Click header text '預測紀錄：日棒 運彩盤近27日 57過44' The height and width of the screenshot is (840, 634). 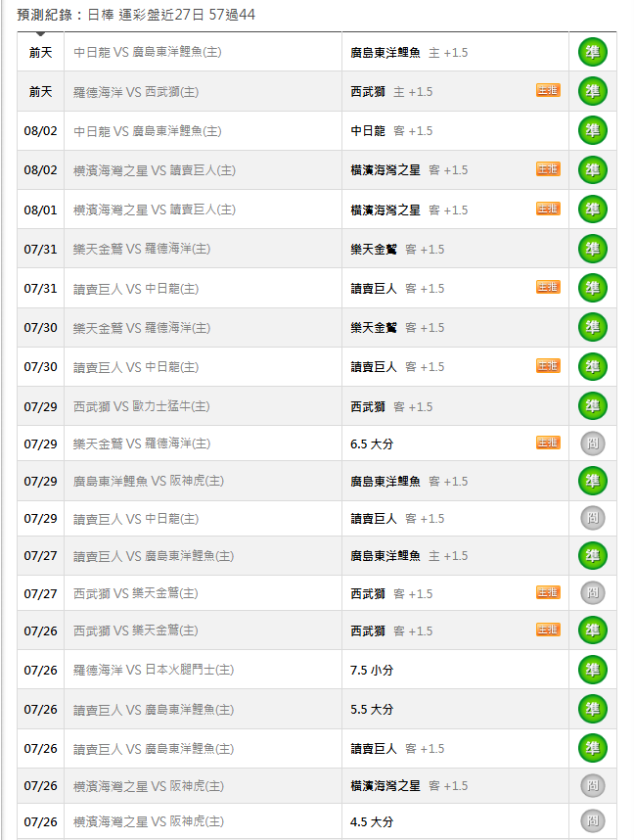point(136,15)
